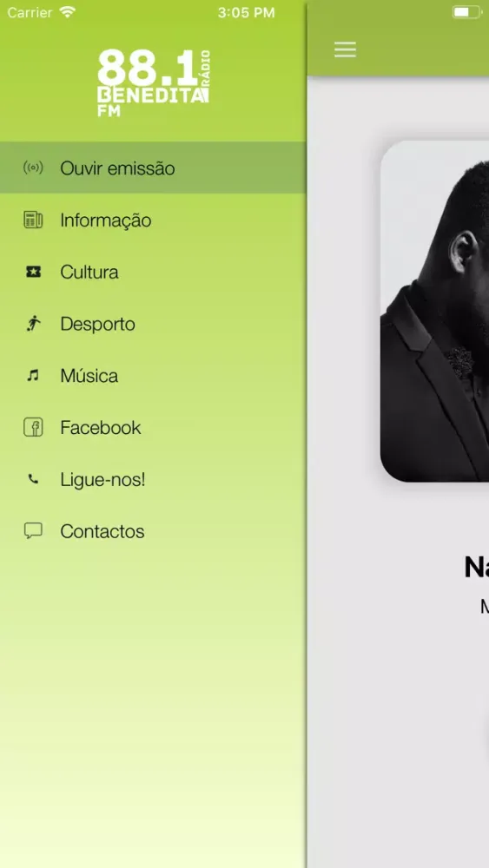Tap the 88.1 Rádio Benedita FM logo

pos(154,83)
